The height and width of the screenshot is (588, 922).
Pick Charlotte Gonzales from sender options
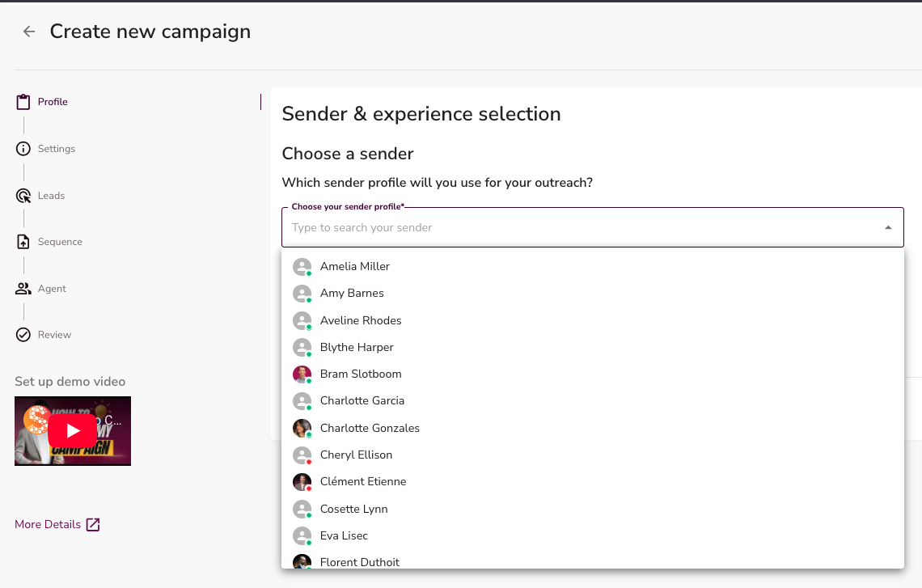tap(370, 428)
